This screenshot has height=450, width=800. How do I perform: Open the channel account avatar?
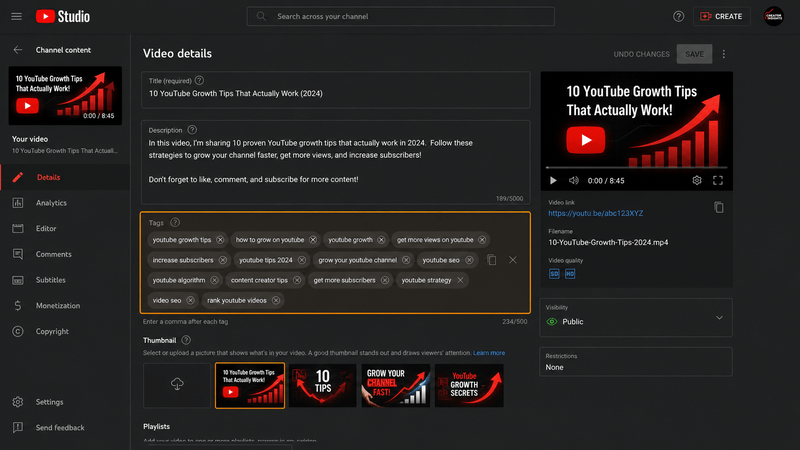pos(773,16)
